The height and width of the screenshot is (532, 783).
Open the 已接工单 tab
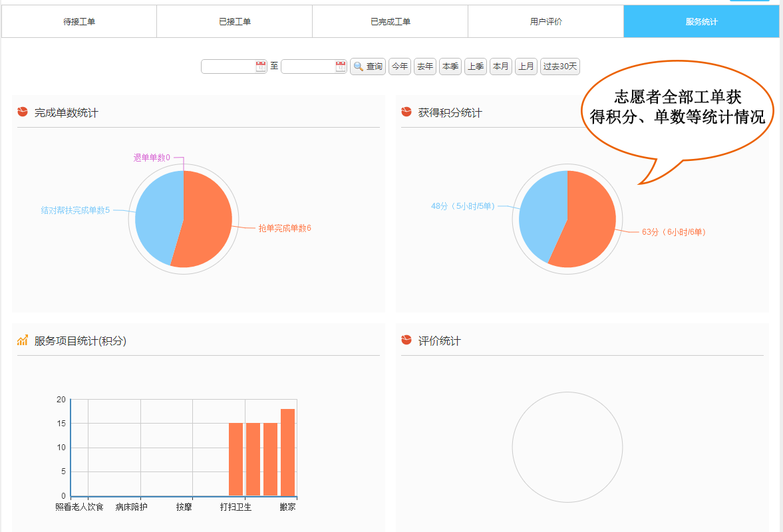(235, 22)
